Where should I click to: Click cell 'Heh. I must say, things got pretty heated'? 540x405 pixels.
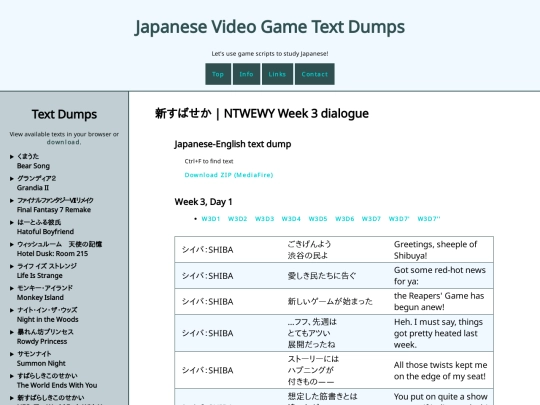click(441, 333)
